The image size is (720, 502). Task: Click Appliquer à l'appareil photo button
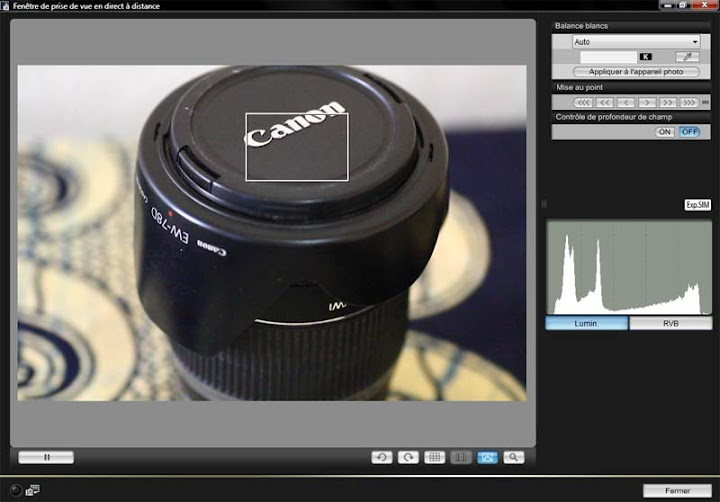point(636,72)
